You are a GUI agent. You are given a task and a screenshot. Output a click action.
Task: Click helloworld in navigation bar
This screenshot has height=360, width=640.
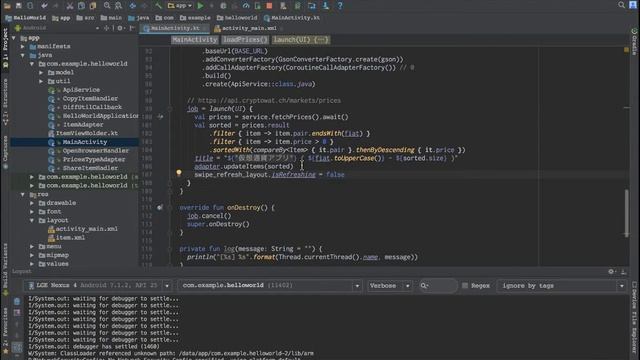pyautogui.click(x=237, y=18)
